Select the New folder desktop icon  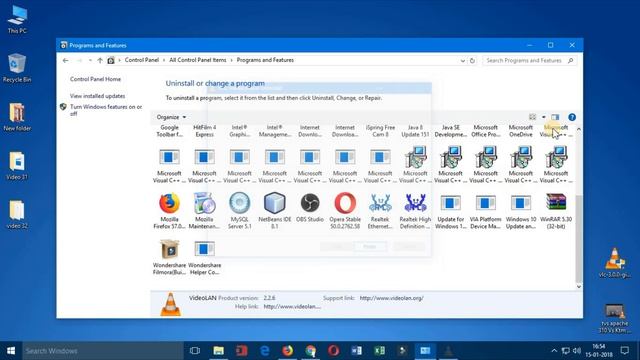[17, 117]
